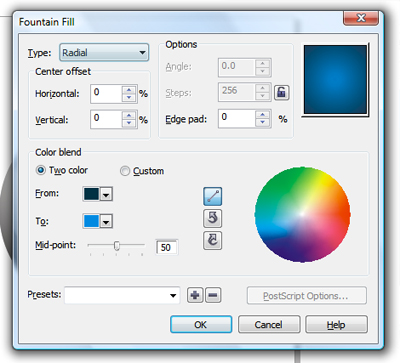Choose the counterclockwise color path icon
This screenshot has width=400, height=363.
pos(213,218)
